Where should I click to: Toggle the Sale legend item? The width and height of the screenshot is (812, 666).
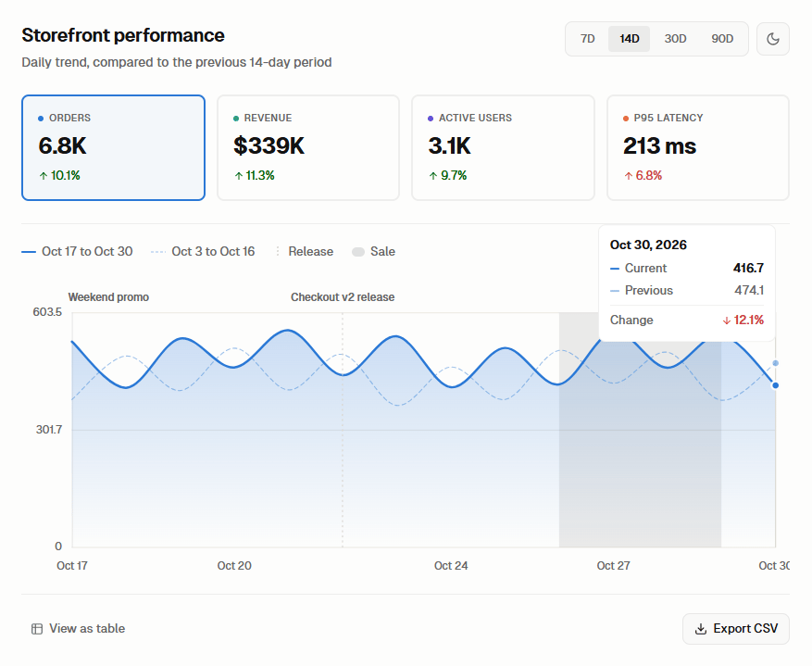click(x=373, y=252)
